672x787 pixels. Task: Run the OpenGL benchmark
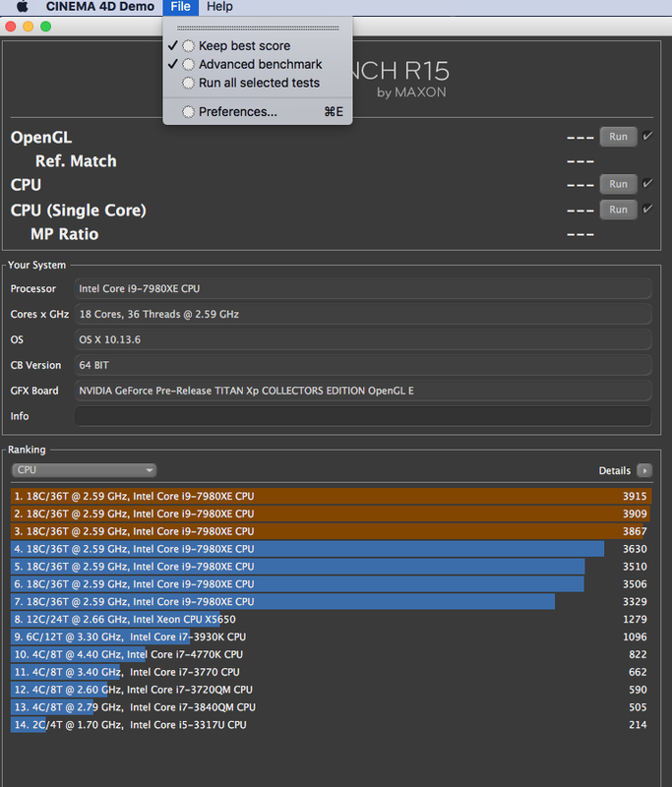point(618,137)
